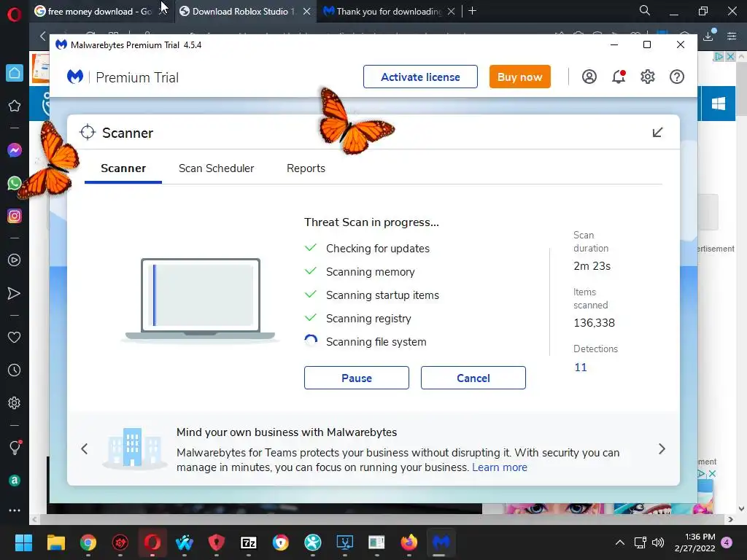The height and width of the screenshot is (560, 747).
Task: Open the Malwarebytes help icon
Action: pos(677,77)
